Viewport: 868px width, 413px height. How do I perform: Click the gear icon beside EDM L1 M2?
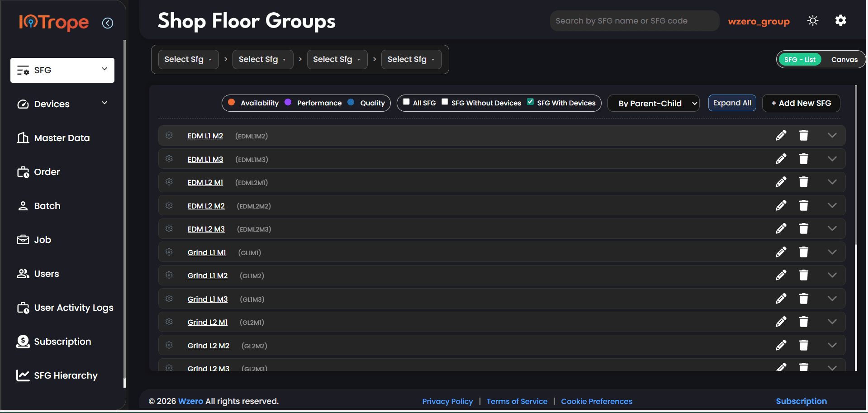tap(169, 135)
